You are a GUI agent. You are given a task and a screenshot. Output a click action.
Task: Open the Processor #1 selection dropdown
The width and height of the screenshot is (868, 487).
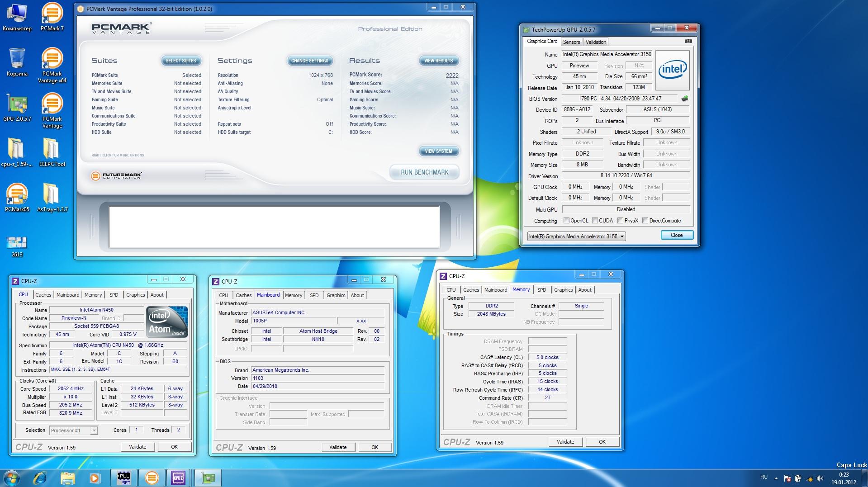coord(73,430)
